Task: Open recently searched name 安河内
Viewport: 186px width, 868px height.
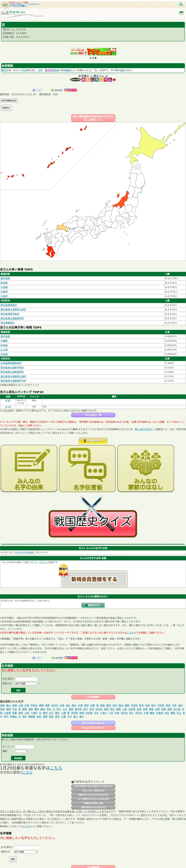Action: [x=55, y=705]
